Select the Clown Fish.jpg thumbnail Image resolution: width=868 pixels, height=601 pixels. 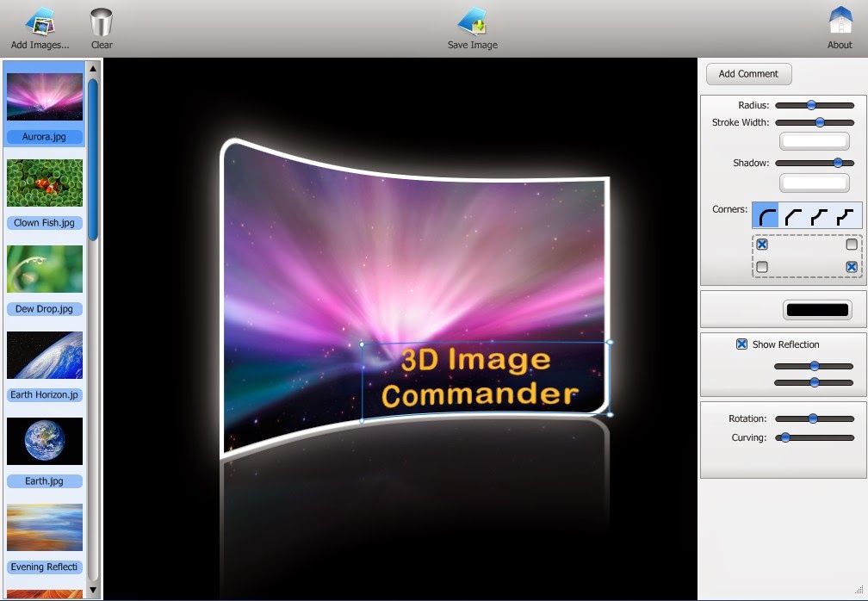45,183
